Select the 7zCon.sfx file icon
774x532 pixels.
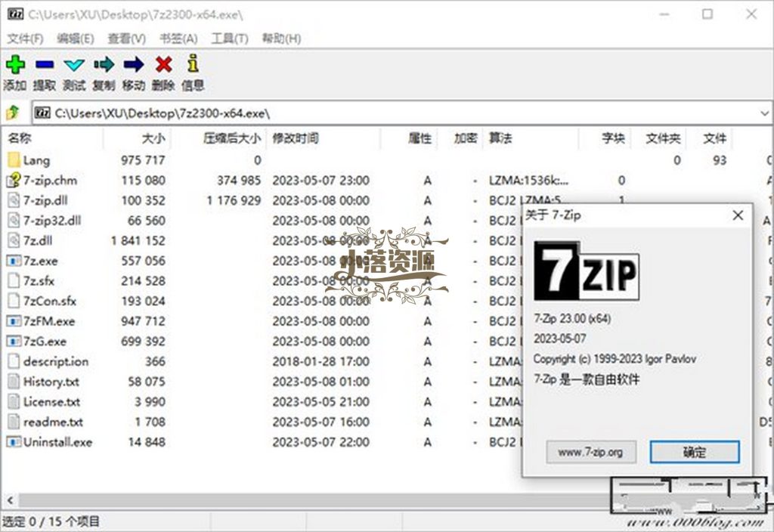(x=14, y=301)
